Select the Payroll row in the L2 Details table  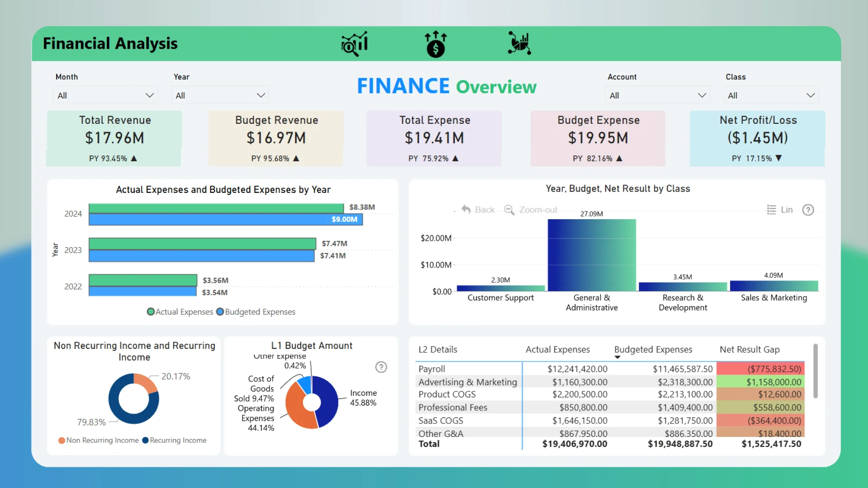432,369
